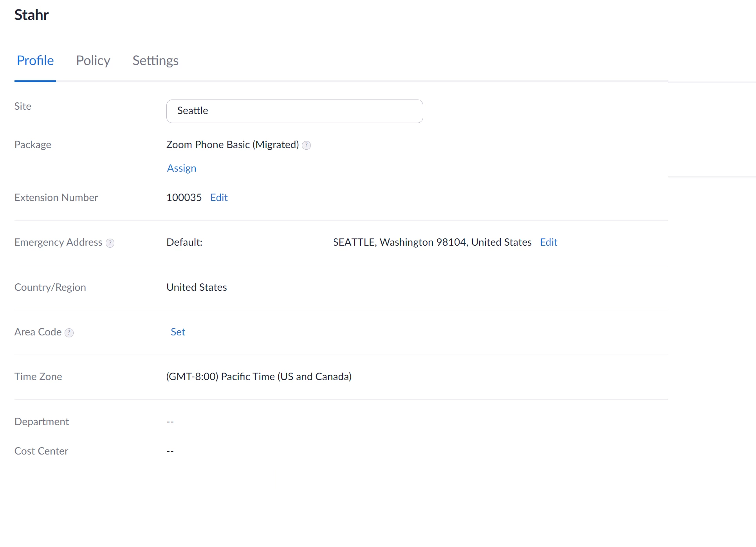Open the Site dropdown showing Seattle
Screen dimensions: 756x547
coord(294,111)
